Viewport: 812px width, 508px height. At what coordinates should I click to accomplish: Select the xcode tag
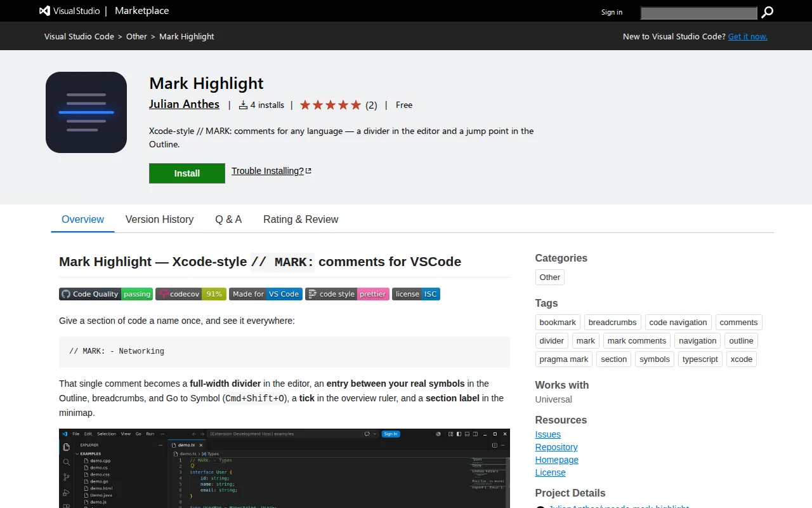coord(742,359)
